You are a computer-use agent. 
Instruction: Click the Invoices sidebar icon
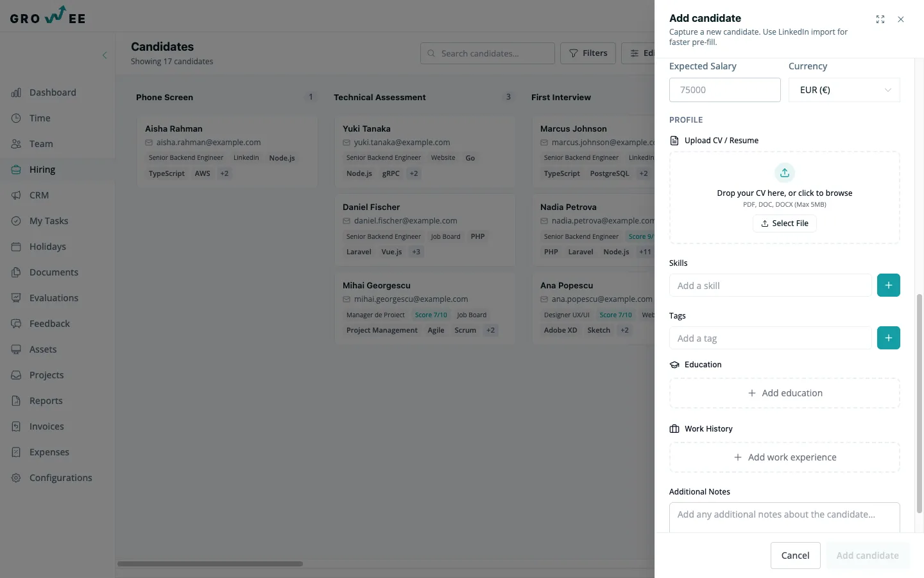16,426
